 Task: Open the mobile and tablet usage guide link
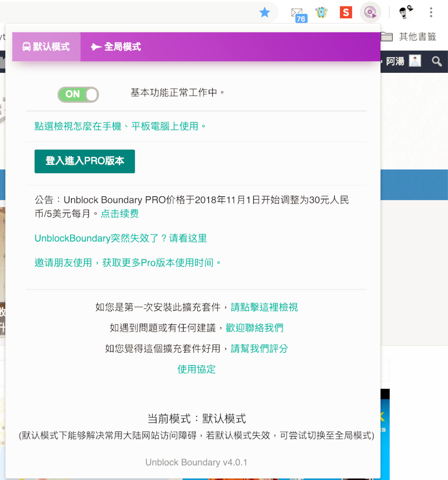pos(119,127)
